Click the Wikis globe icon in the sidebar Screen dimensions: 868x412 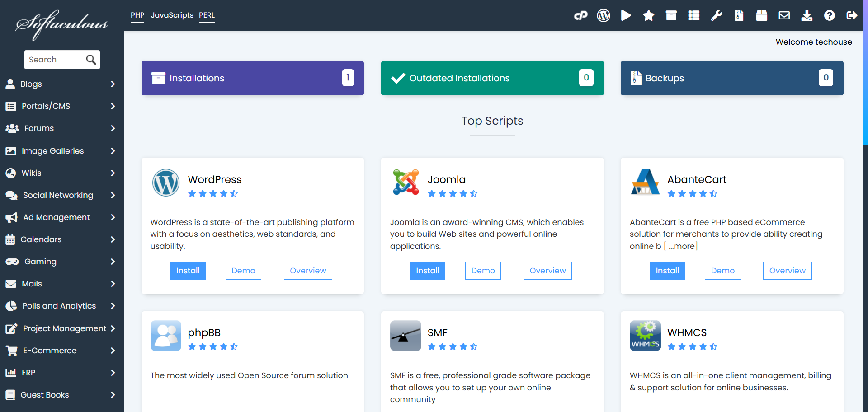pyautogui.click(x=10, y=173)
